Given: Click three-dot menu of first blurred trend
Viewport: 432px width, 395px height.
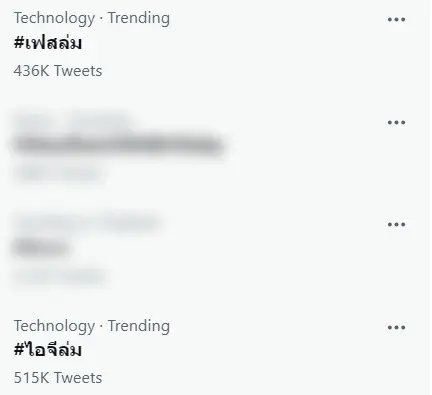Looking at the screenshot, I should click(x=396, y=122).
